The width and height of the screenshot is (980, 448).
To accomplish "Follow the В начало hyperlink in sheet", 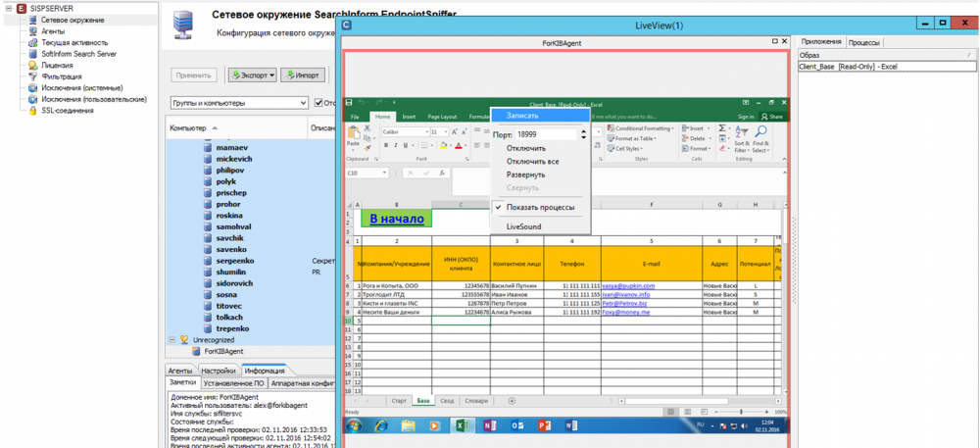I will (x=397, y=219).
